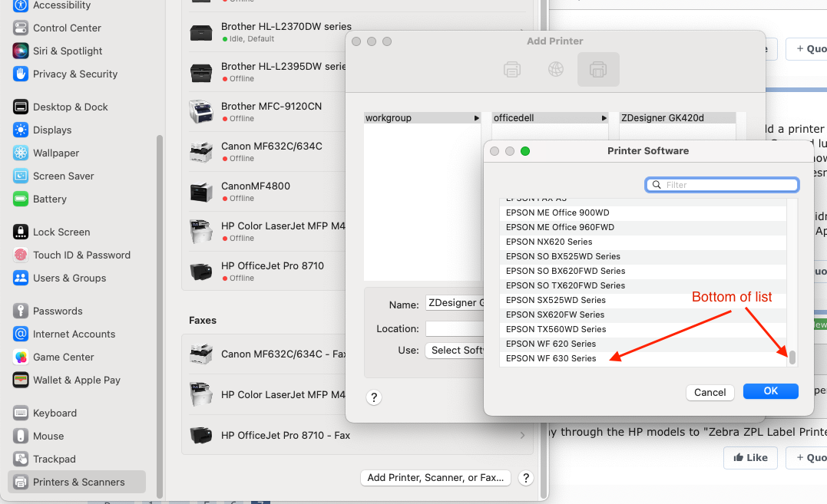Open Siri & Spotlight icon in sidebar
The width and height of the screenshot is (827, 504).
tap(21, 51)
